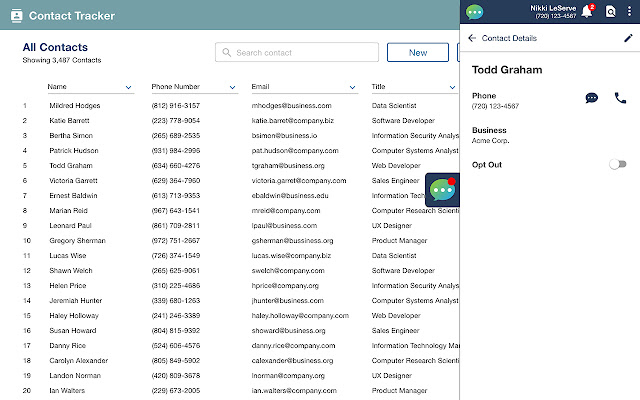Toggle the Opt Out switch
640x400 pixels.
click(x=618, y=164)
